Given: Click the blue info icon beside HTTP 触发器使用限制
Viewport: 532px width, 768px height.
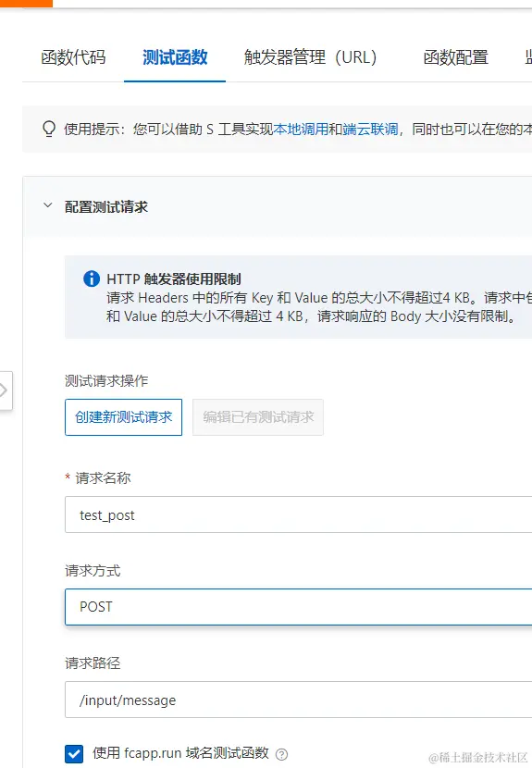Looking at the screenshot, I should (92, 279).
